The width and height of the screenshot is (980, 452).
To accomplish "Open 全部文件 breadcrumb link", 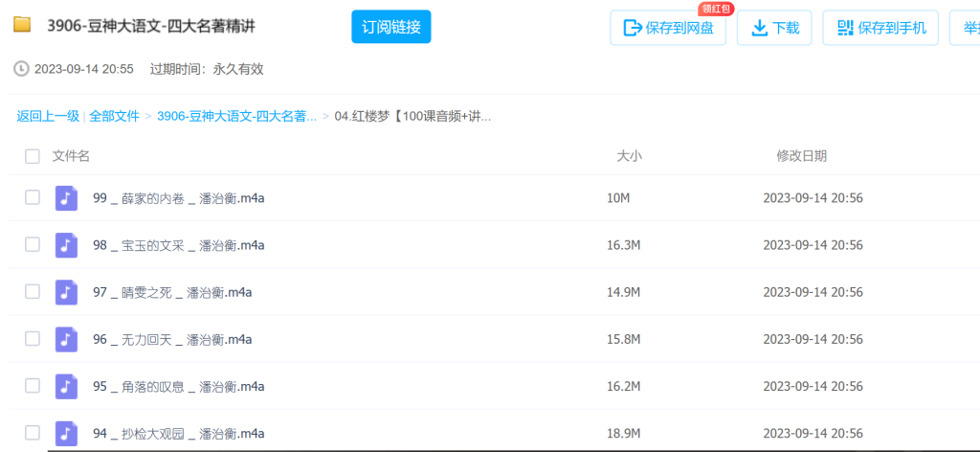I will click(115, 116).
